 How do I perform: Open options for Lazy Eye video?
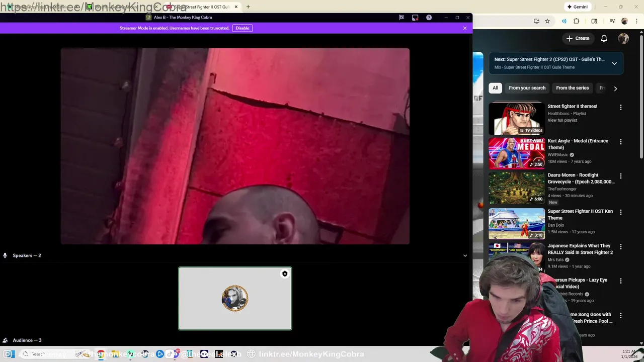pyautogui.click(x=620, y=281)
